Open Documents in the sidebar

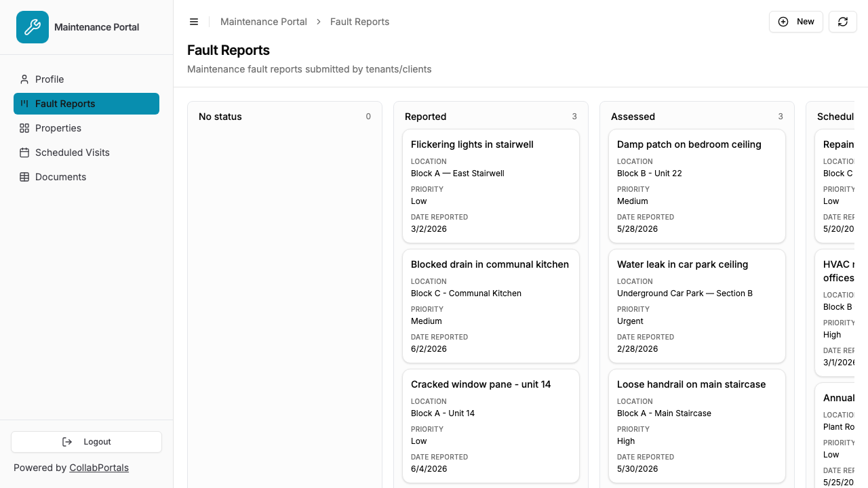coord(86,177)
